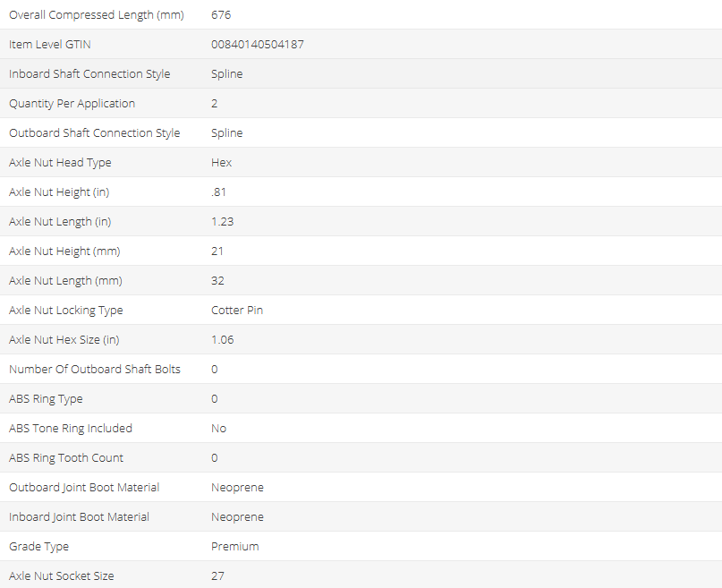Select the Overall Compressed Length value 676
Screen dimensions: 722x588
click(221, 14)
